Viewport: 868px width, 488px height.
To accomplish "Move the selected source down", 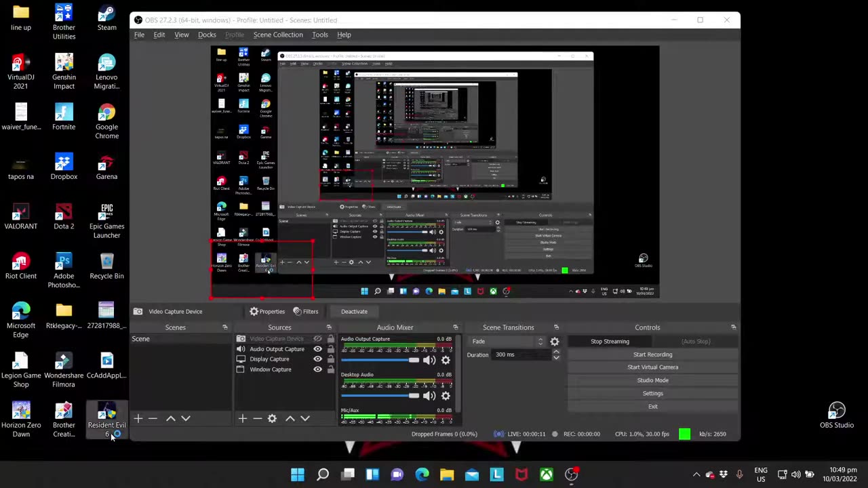I will click(x=305, y=418).
